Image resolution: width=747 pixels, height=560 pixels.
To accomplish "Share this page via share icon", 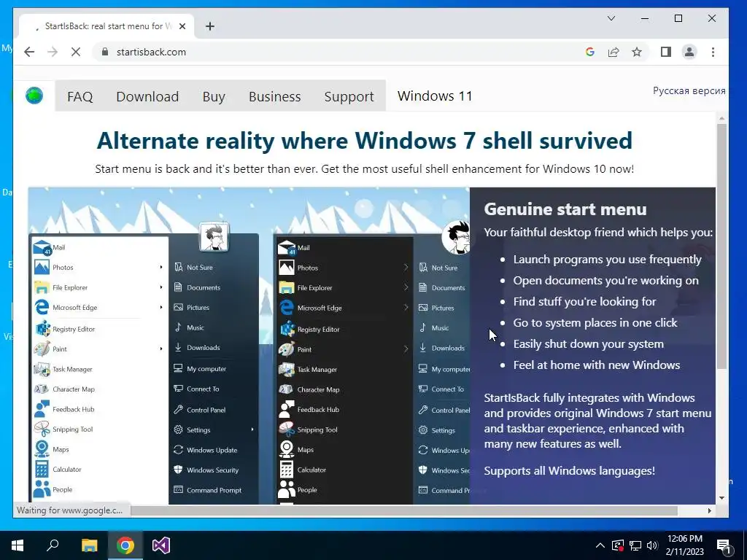I will coord(614,52).
